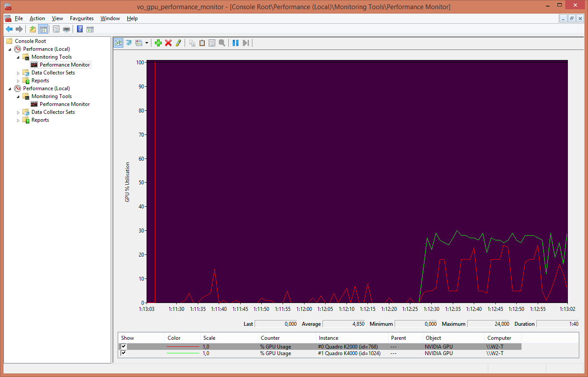
Task: Freeze the display with the pause button
Action: pyautogui.click(x=235, y=43)
